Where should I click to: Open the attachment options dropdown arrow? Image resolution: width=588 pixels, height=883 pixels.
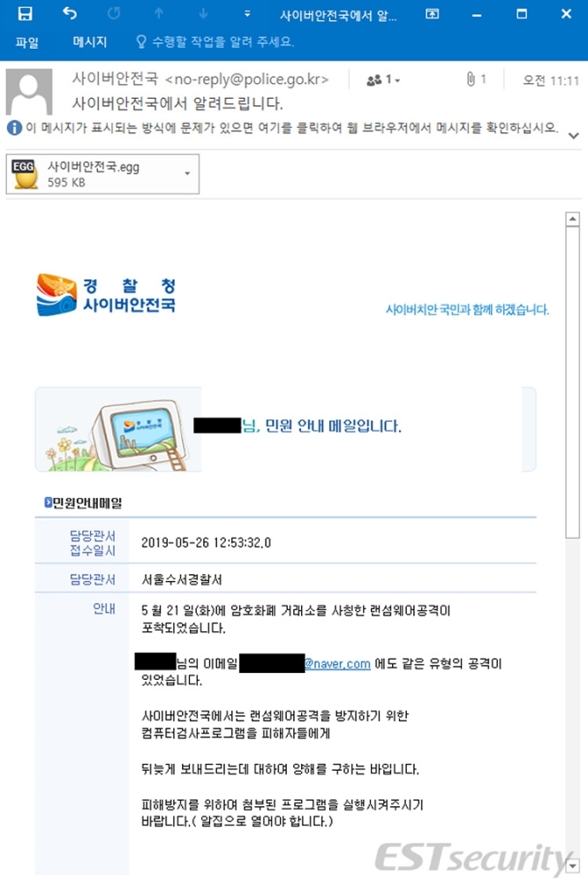[x=187, y=174]
